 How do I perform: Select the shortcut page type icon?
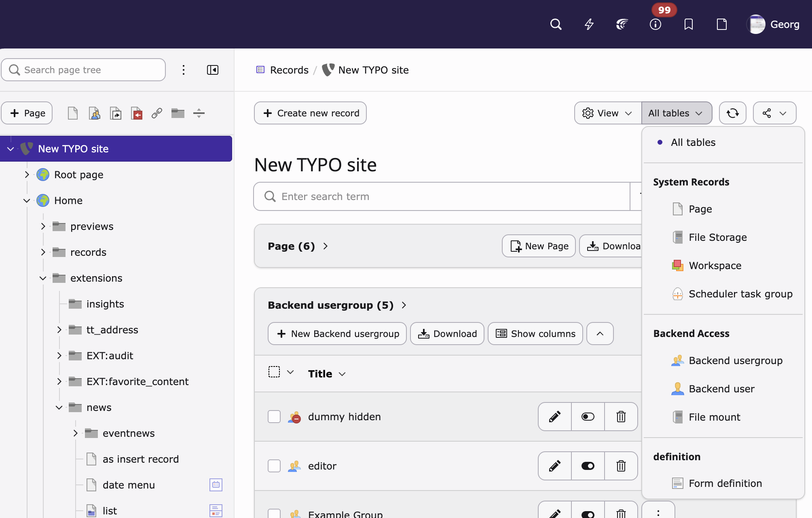[x=116, y=113]
